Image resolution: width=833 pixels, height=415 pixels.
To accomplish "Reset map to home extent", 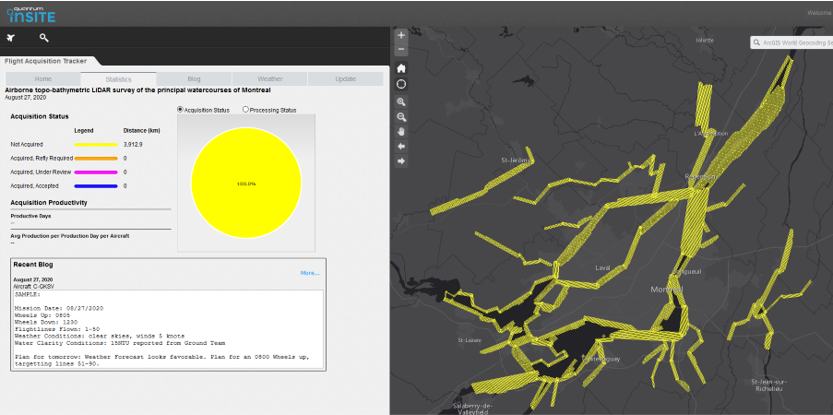I will pos(401,68).
